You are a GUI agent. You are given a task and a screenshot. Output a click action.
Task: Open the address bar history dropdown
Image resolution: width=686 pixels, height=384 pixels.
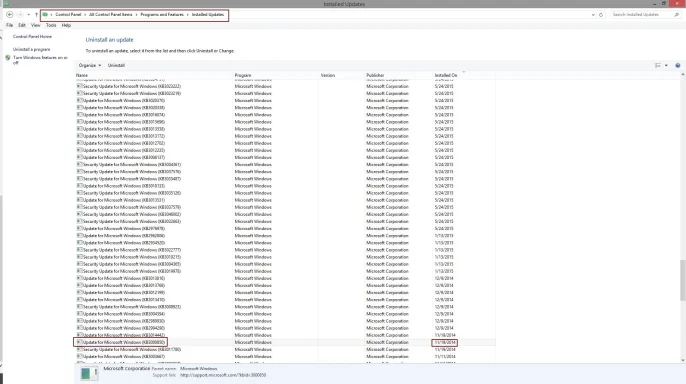(x=593, y=15)
